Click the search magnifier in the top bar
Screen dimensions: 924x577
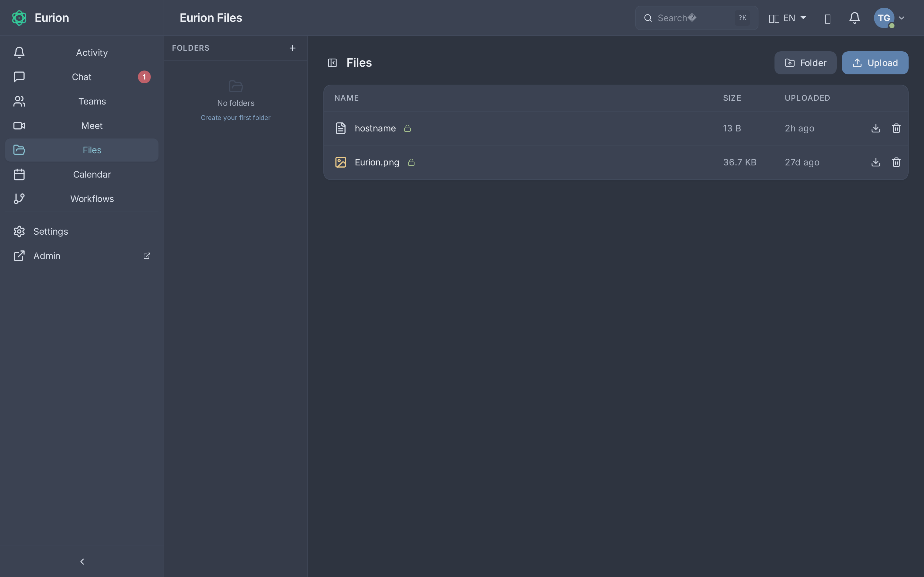click(648, 18)
